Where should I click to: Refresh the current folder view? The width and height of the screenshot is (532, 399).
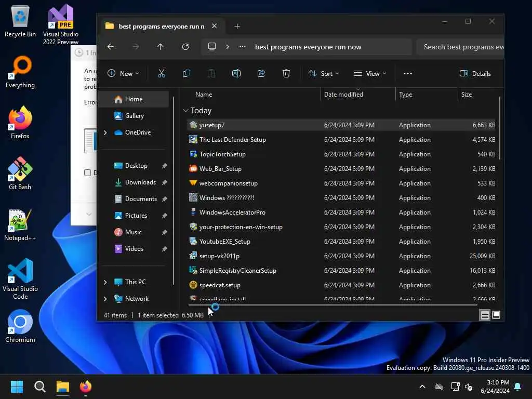[185, 47]
